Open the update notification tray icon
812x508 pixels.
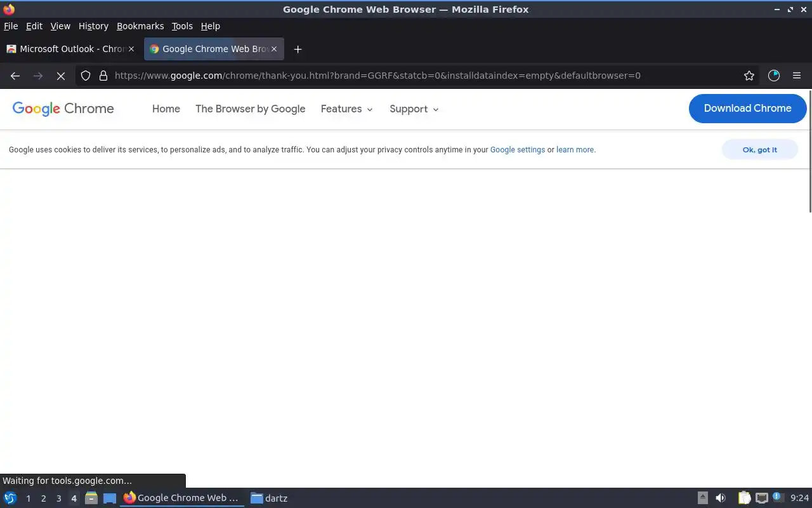[x=778, y=497]
